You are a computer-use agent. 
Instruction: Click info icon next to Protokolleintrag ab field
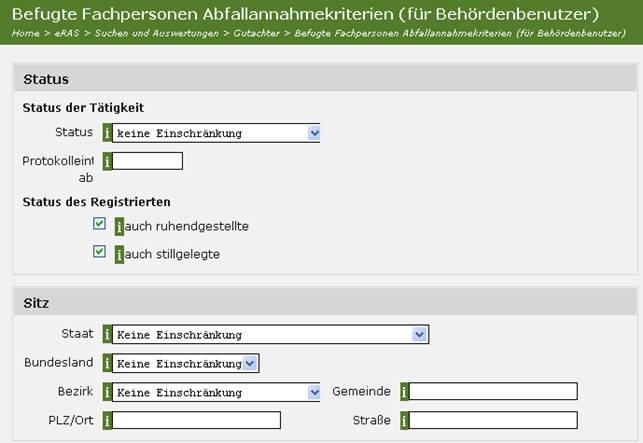coord(107,161)
